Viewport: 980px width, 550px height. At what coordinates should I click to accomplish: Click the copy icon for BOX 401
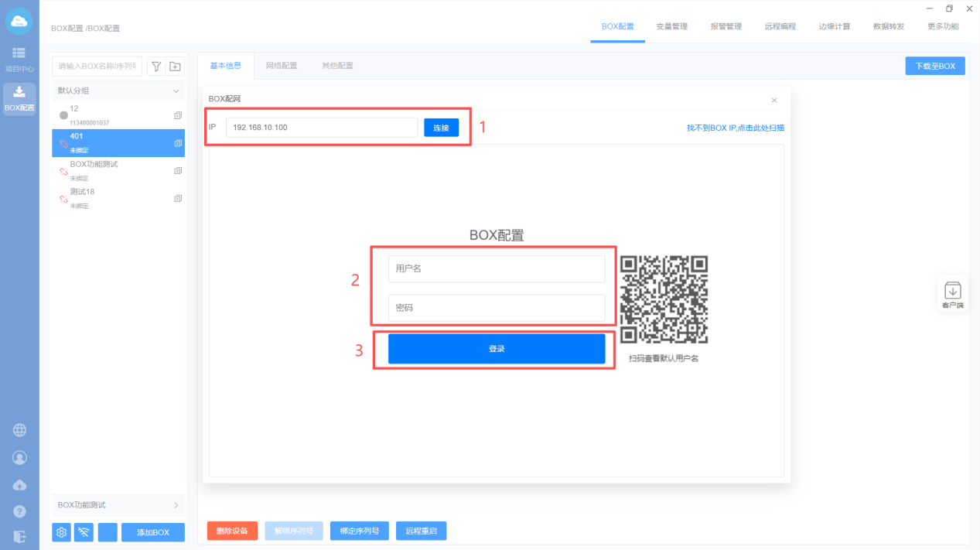[x=178, y=143]
